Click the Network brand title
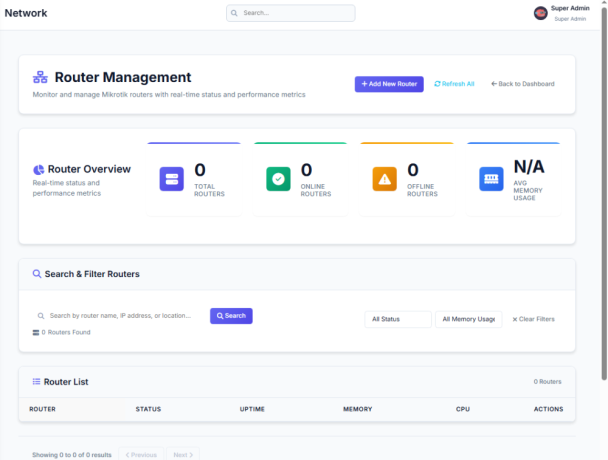 coord(26,13)
